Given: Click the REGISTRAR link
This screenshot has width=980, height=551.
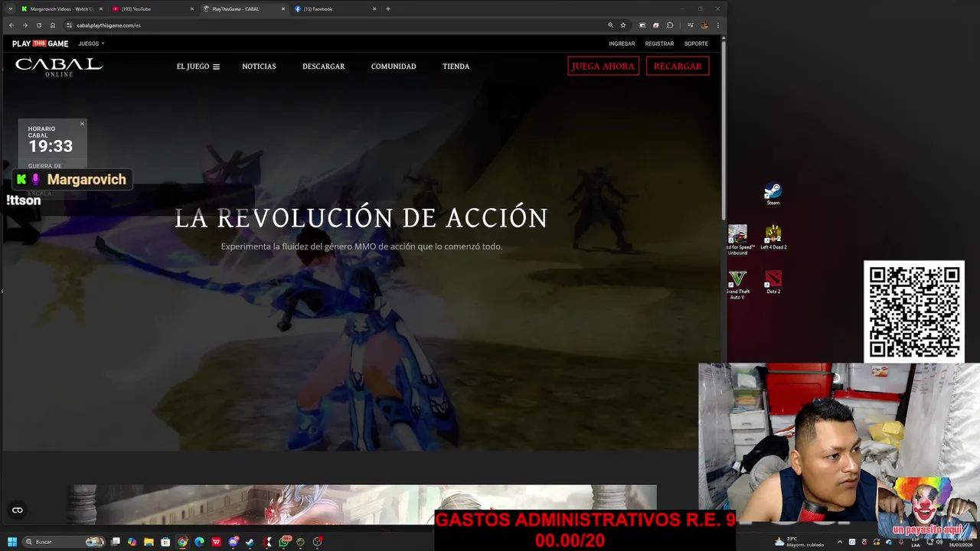Looking at the screenshot, I should [x=659, y=44].
